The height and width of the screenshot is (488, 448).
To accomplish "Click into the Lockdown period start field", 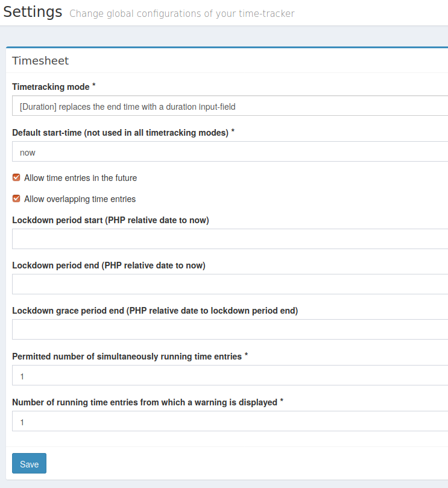I will coord(229,239).
